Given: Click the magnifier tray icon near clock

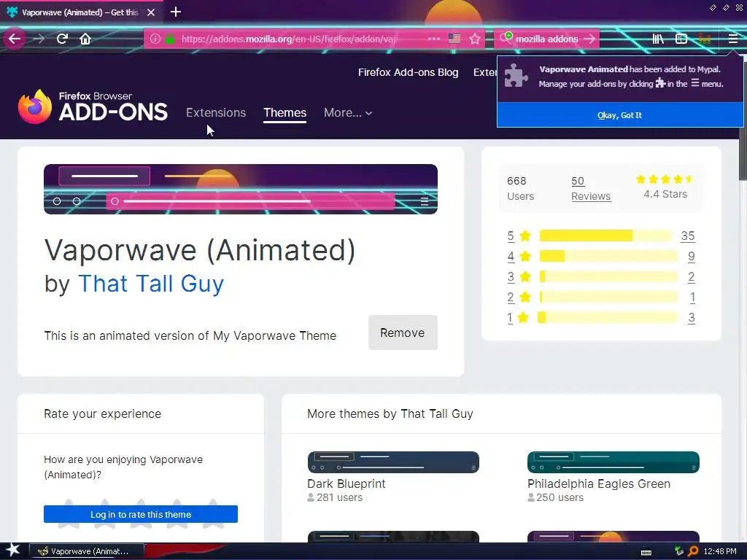Looking at the screenshot, I should tap(693, 551).
